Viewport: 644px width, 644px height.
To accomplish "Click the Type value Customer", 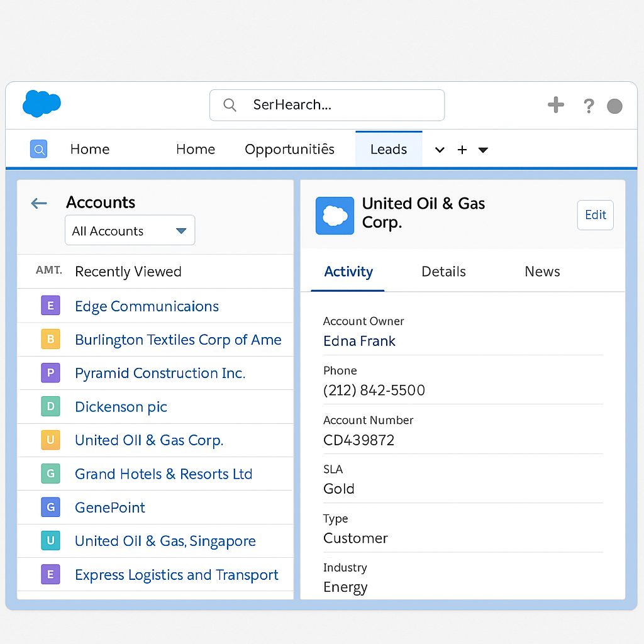I will [355, 538].
